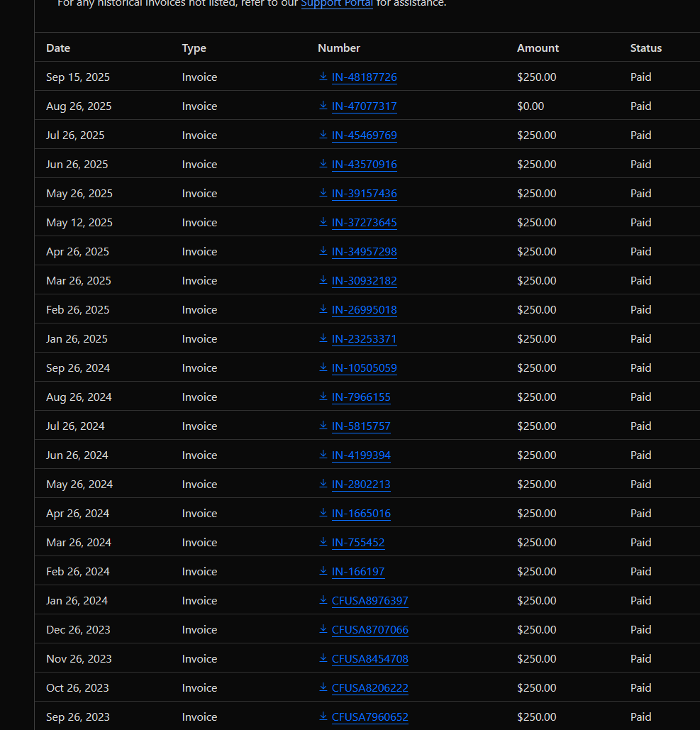This screenshot has height=730, width=700.
Task: Open invoice number IN-45469769
Action: pos(365,136)
